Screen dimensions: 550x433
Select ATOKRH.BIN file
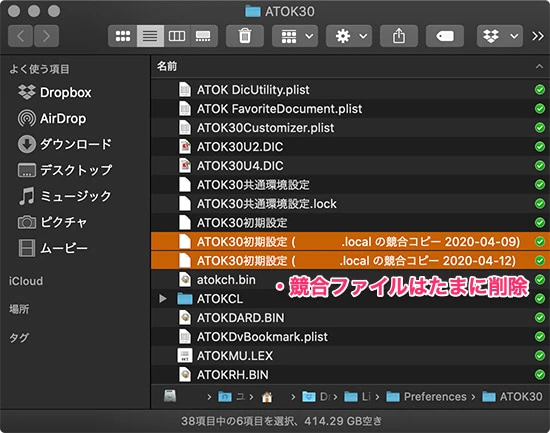click(350, 374)
